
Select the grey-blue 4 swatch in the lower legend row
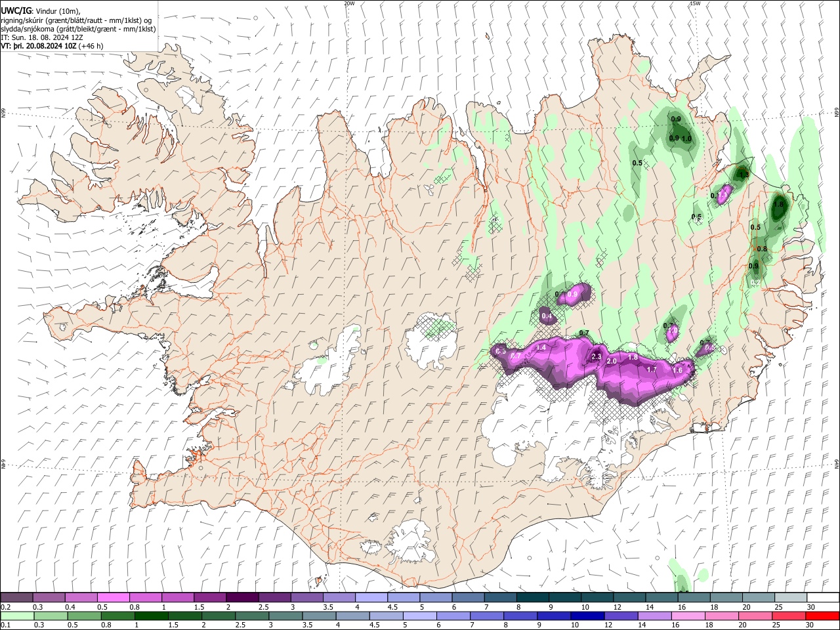pos(352,616)
